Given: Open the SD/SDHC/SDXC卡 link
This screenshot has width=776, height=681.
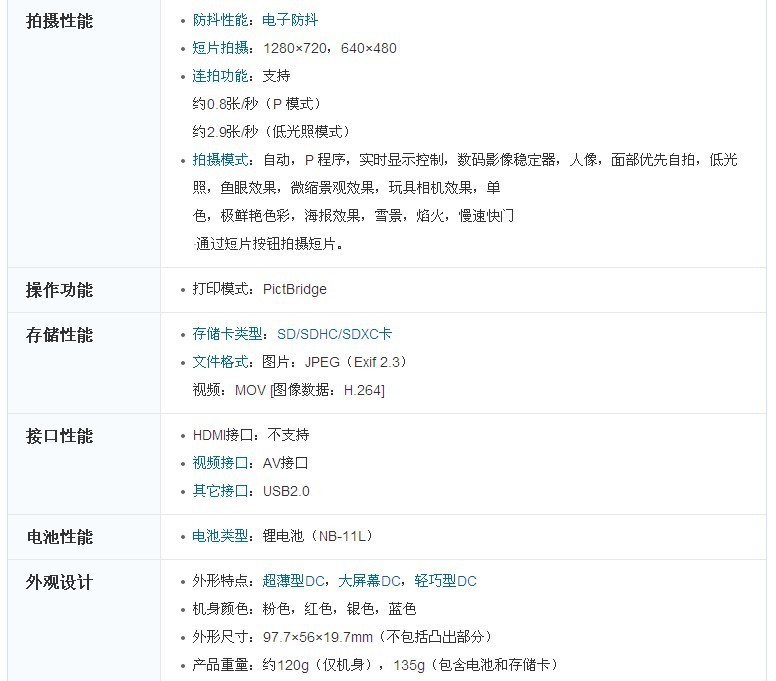Looking at the screenshot, I should (x=335, y=334).
